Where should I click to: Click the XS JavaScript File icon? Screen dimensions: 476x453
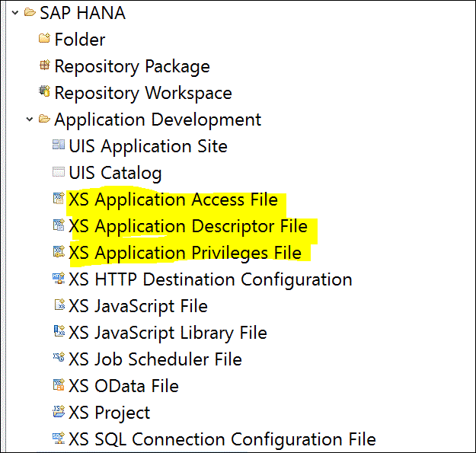click(x=59, y=305)
